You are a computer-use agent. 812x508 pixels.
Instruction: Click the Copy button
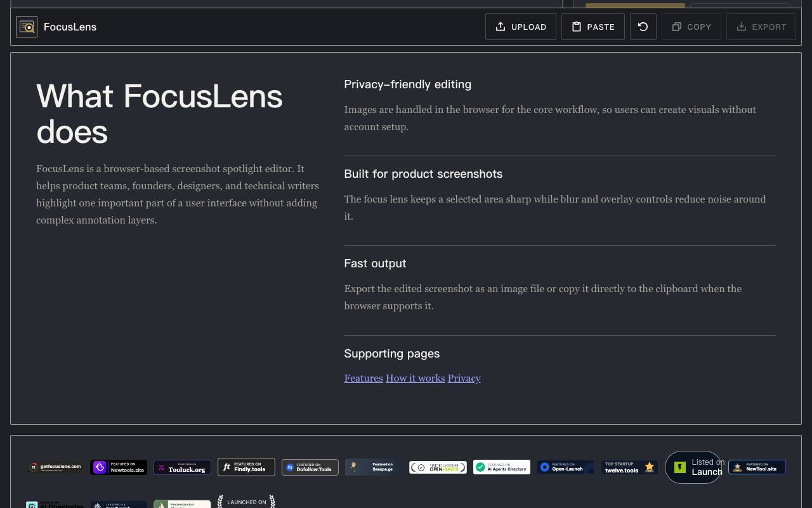pyautogui.click(x=691, y=27)
